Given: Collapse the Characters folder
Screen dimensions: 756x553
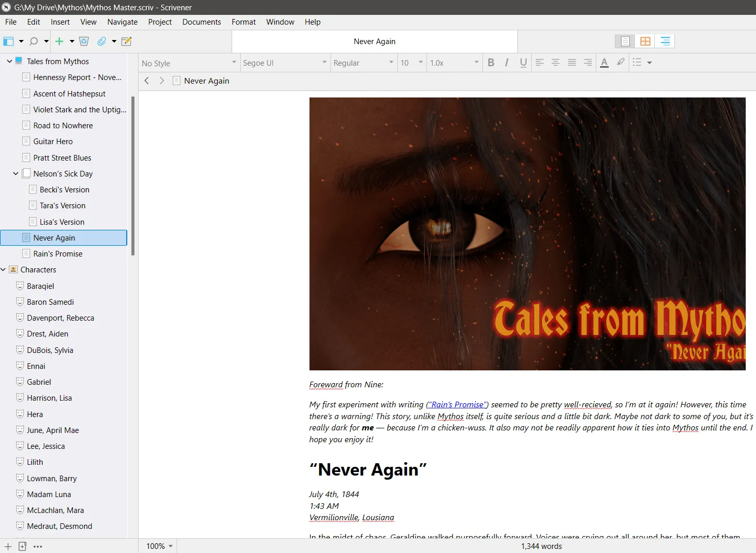Looking at the screenshot, I should click(x=3, y=269).
